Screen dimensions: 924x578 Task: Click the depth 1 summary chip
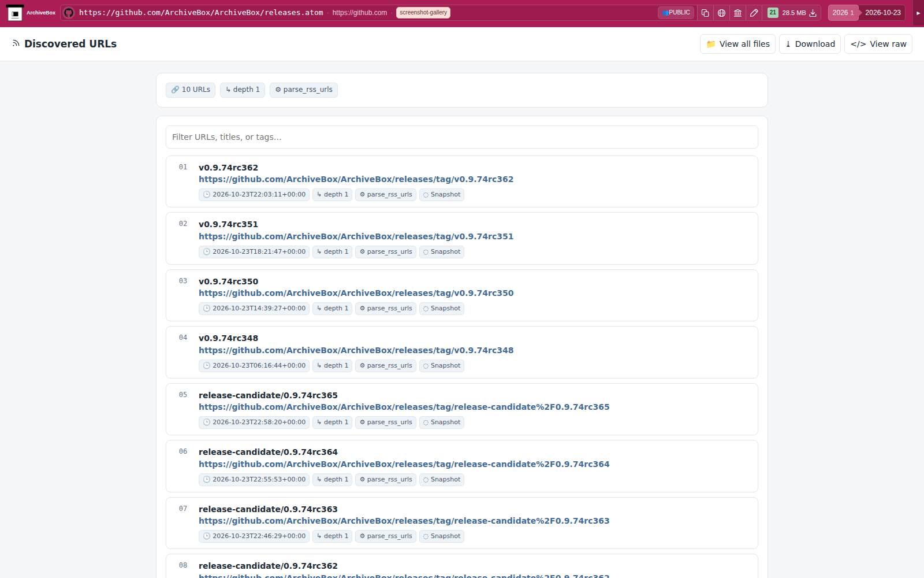[243, 90]
